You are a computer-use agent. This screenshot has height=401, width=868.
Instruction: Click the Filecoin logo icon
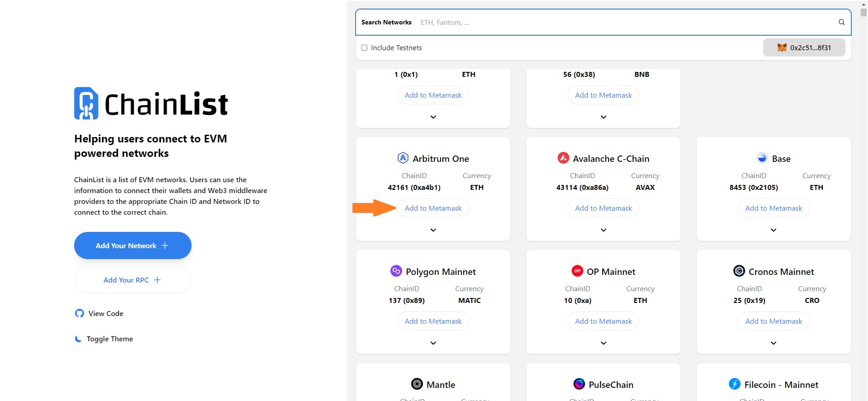click(735, 384)
